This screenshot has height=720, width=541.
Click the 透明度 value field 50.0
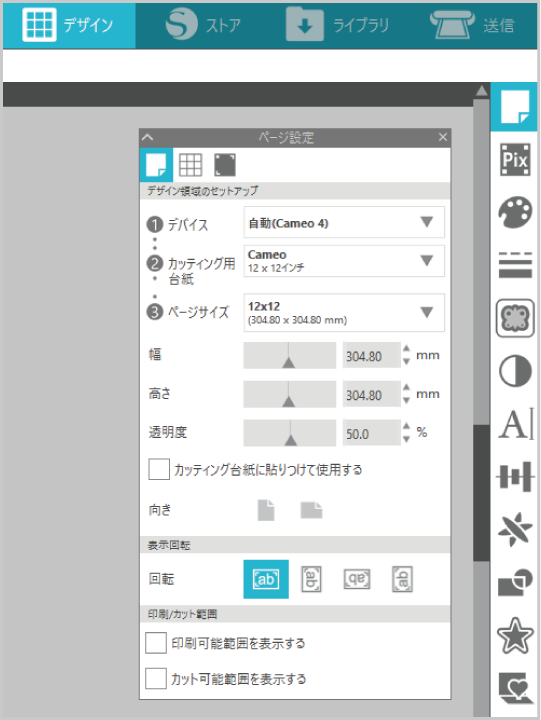pyautogui.click(x=372, y=433)
